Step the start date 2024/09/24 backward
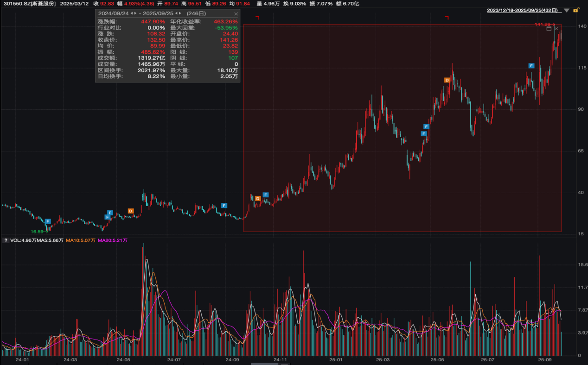Viewport: 588px width, 365px height. pyautogui.click(x=132, y=14)
